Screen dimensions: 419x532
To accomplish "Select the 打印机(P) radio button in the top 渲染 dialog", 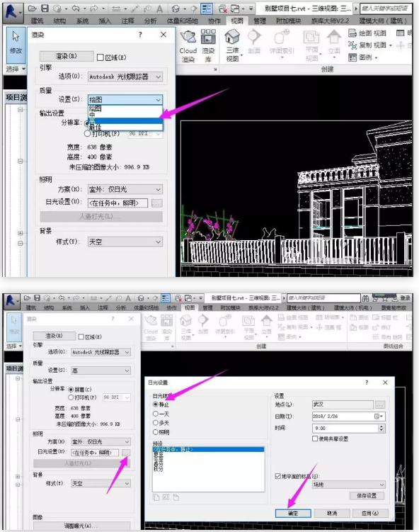I will tap(88, 134).
